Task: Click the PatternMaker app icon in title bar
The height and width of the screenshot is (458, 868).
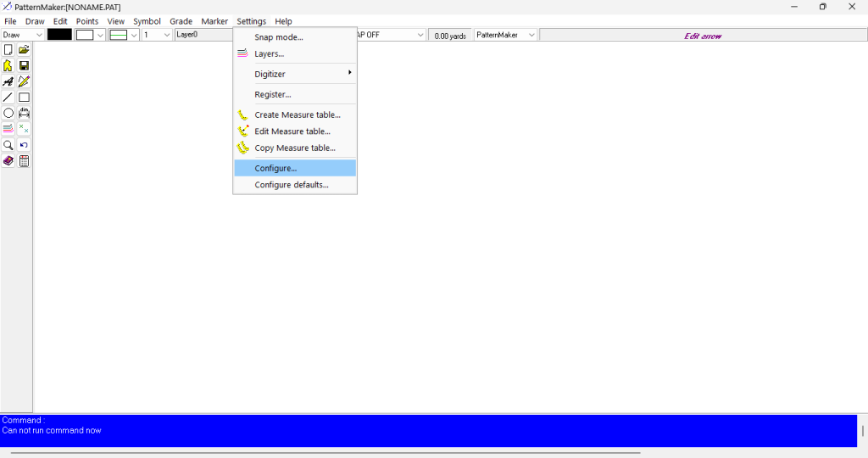Action: [7, 7]
